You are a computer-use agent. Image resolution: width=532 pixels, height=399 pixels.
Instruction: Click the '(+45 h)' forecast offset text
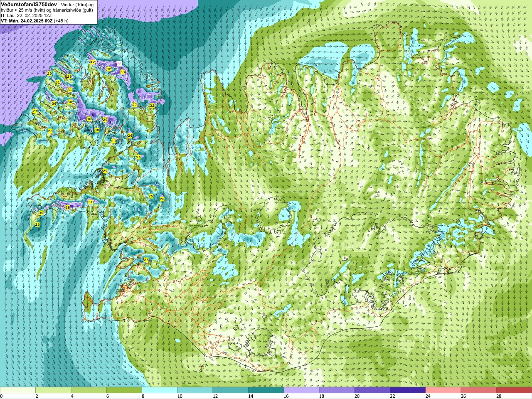click(x=62, y=21)
